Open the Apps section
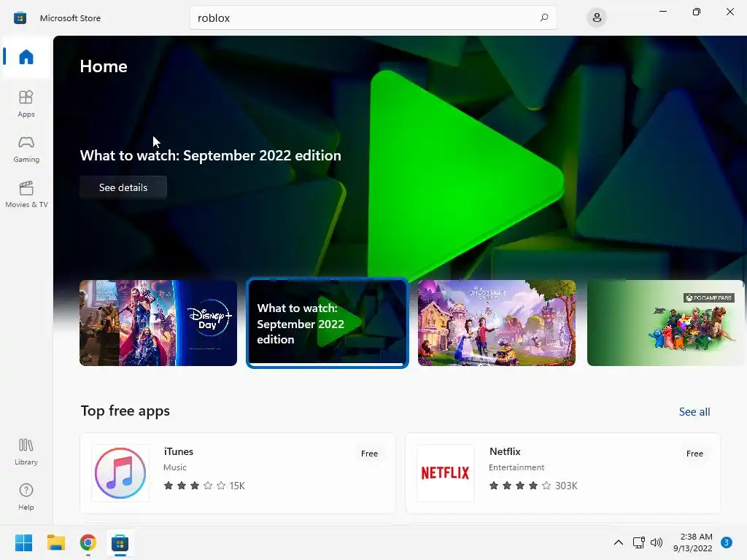The image size is (747, 560). 26,104
